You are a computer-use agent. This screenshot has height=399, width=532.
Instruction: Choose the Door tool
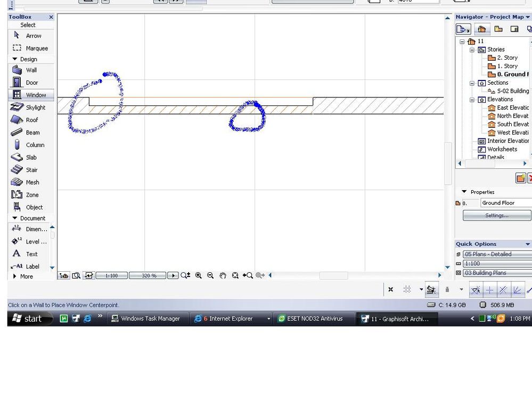coord(30,83)
